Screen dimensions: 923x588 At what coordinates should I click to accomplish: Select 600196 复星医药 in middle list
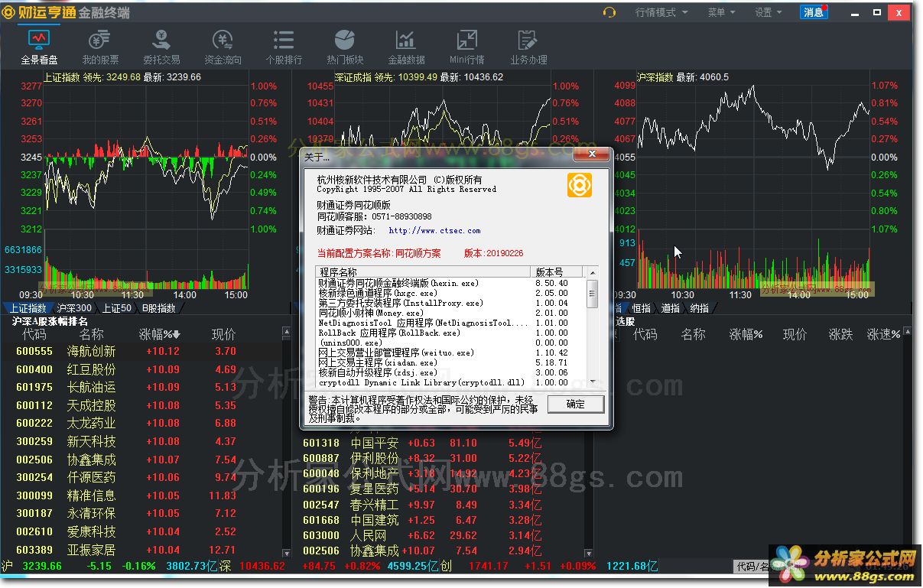440,489
